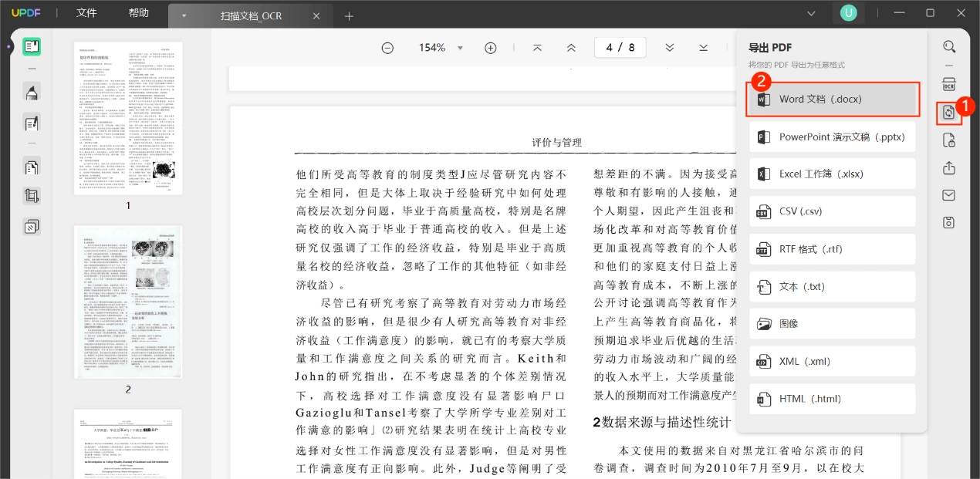Select the crop pages tool
980x479 pixels.
pyautogui.click(x=32, y=196)
